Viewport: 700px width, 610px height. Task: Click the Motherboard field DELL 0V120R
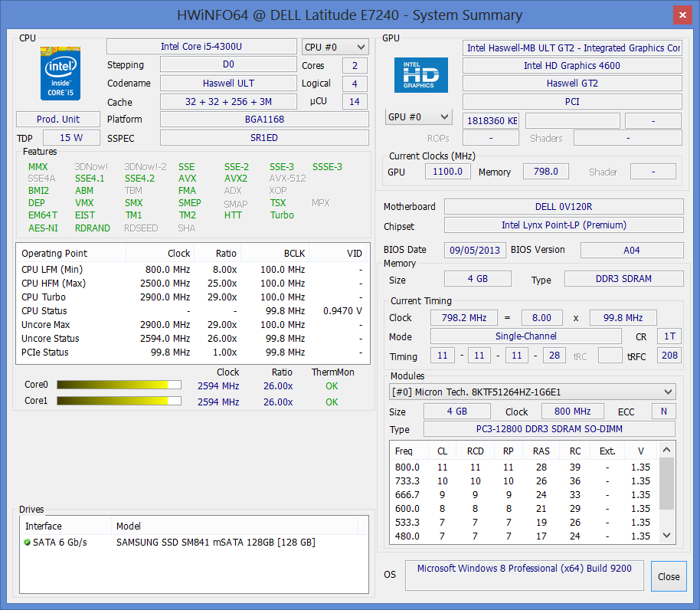[564, 207]
